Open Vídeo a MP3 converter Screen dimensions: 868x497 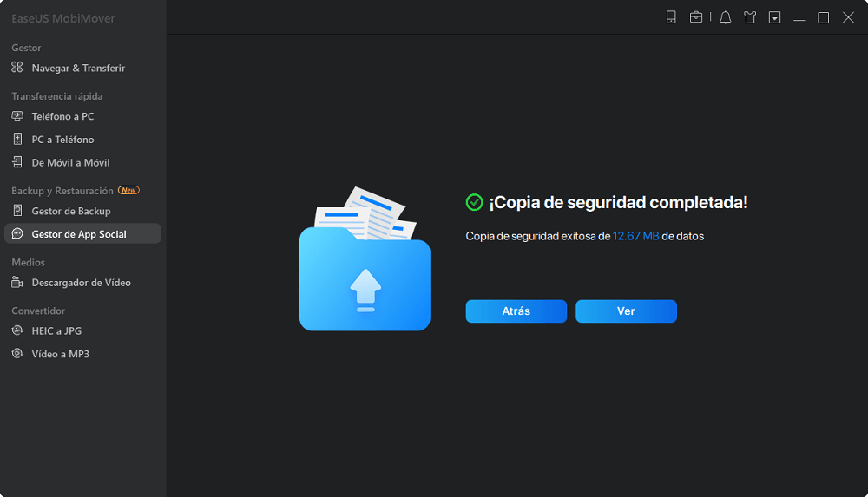(x=61, y=354)
